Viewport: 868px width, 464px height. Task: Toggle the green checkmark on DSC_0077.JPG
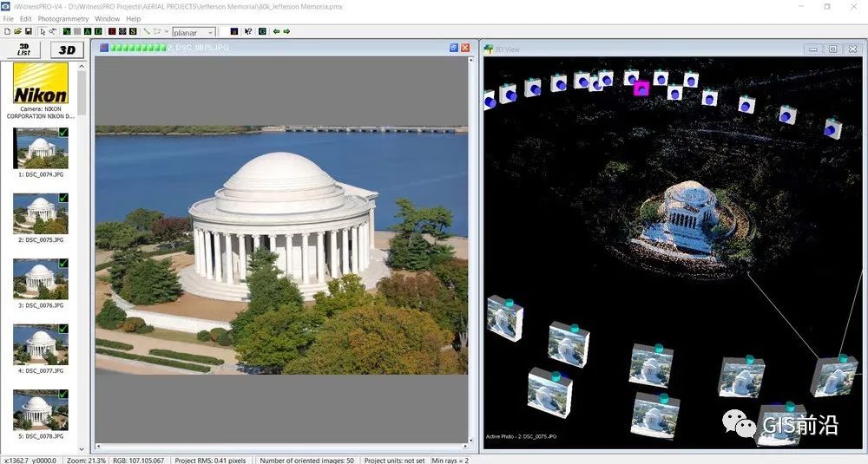point(63,330)
